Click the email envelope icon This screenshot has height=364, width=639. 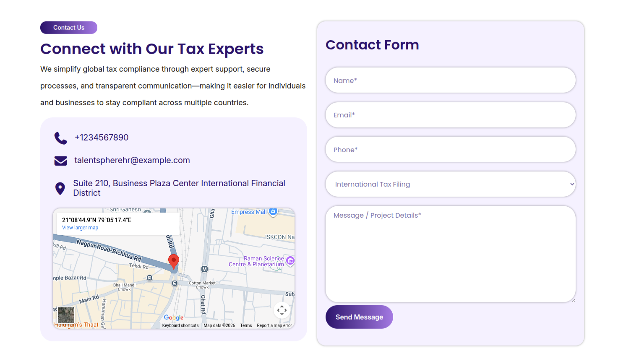point(61,161)
